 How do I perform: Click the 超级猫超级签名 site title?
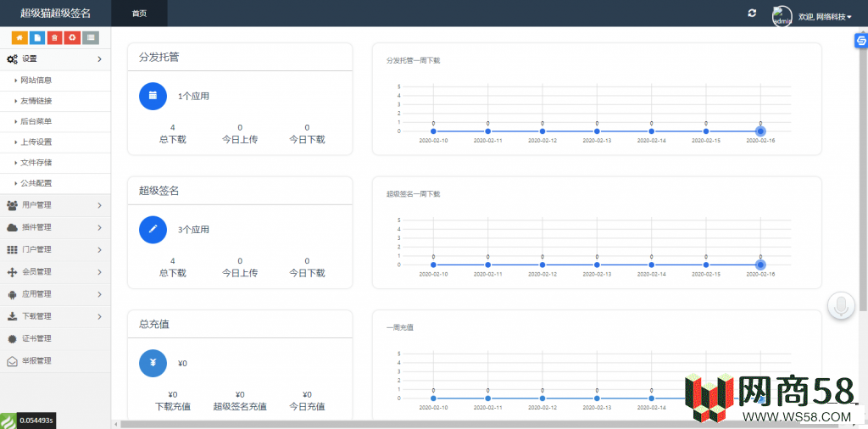(x=55, y=14)
